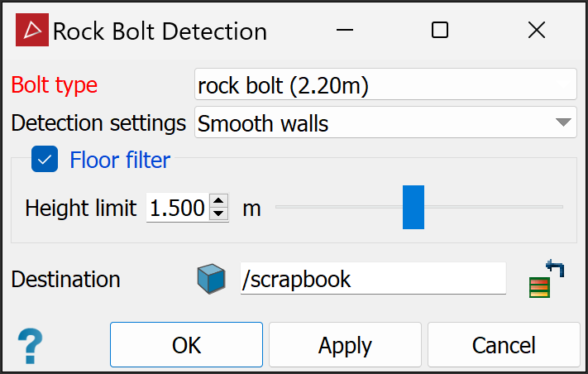588x374 pixels.
Task: Decrease Height limit using down arrow
Action: tap(218, 213)
